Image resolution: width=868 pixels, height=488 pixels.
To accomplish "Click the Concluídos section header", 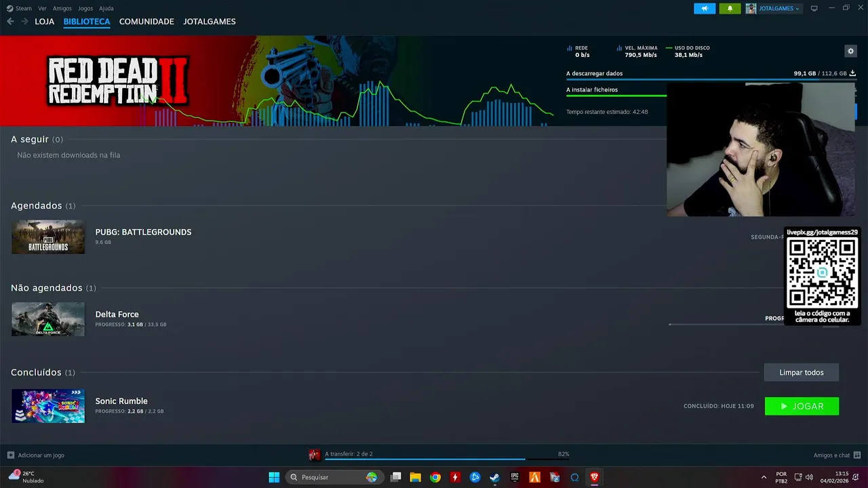I will pos(43,373).
